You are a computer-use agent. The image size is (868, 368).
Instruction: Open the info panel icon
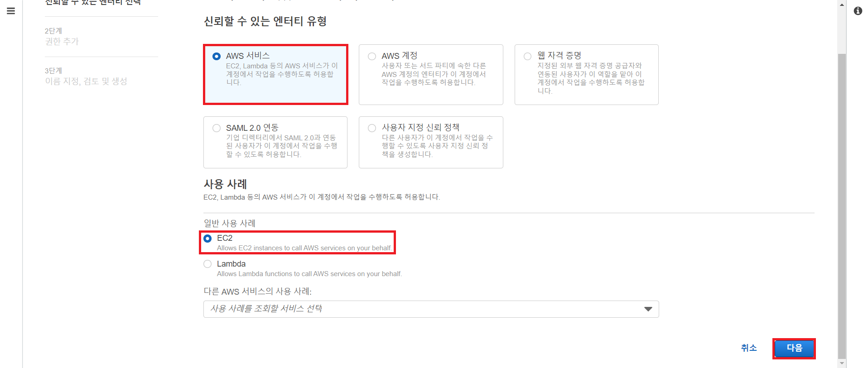tap(858, 11)
